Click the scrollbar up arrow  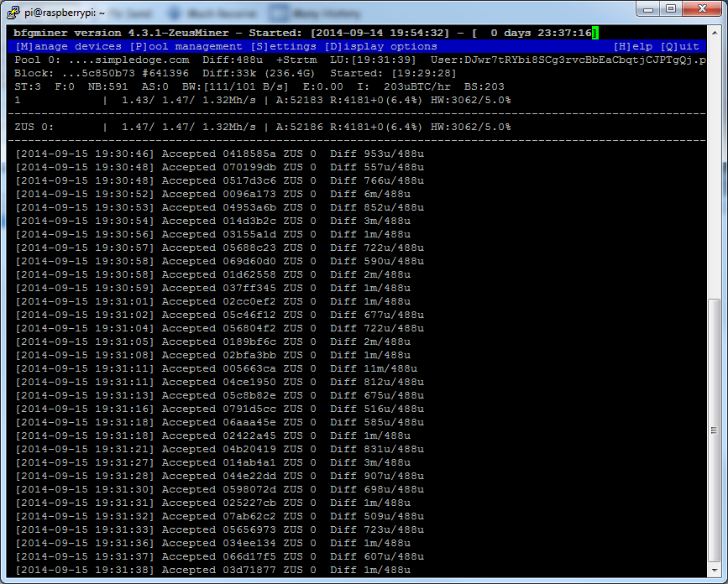(714, 33)
